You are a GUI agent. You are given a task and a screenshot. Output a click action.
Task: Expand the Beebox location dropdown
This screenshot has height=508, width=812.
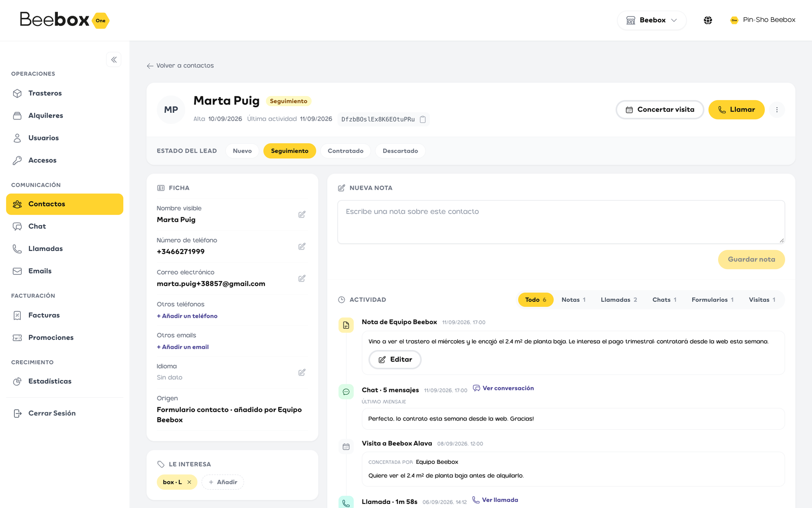652,20
